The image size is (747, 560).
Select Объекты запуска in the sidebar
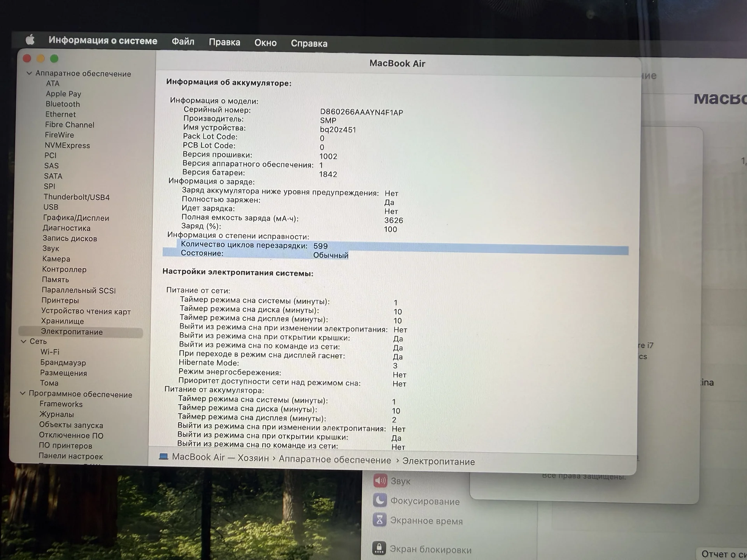click(71, 425)
